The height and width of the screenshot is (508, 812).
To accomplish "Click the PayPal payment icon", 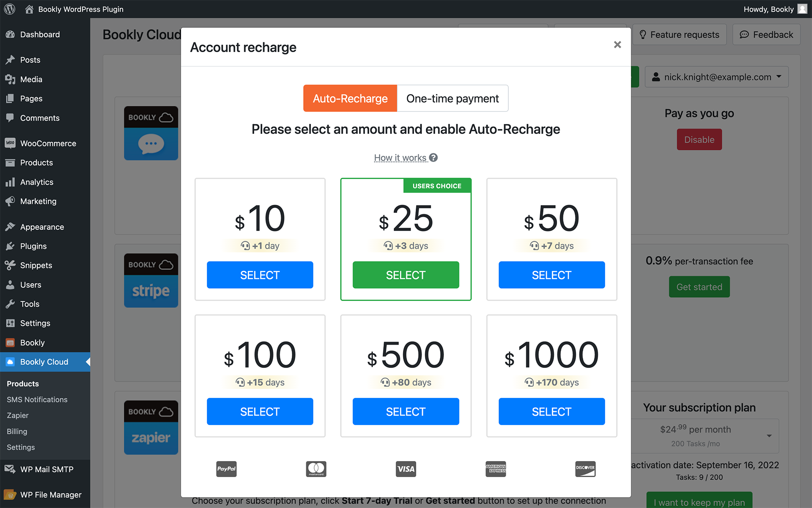I will coord(226,469).
